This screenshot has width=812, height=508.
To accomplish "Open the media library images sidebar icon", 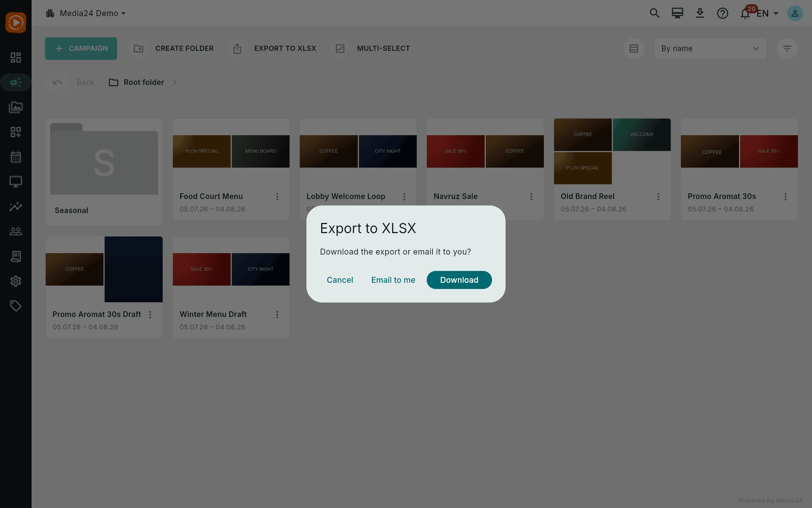I will (x=16, y=107).
